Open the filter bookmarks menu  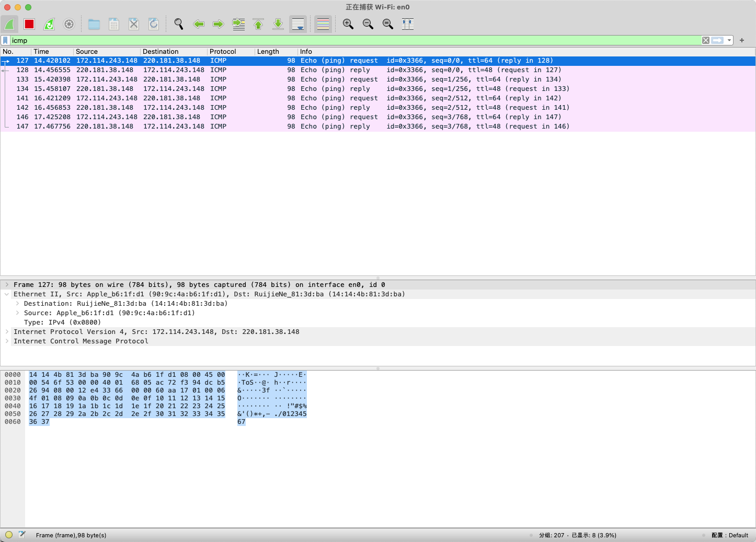pyautogui.click(x=5, y=40)
